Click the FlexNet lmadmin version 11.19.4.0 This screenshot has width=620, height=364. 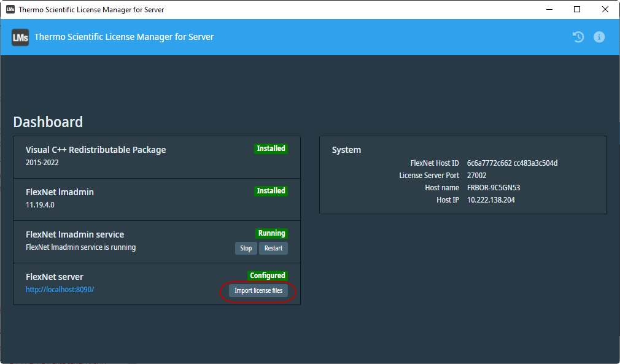40,205
